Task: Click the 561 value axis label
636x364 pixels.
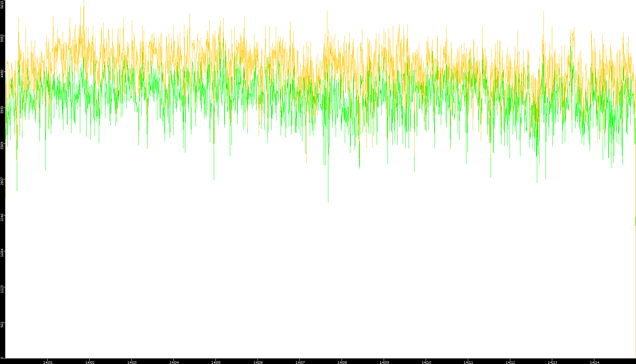Action: 2,324
